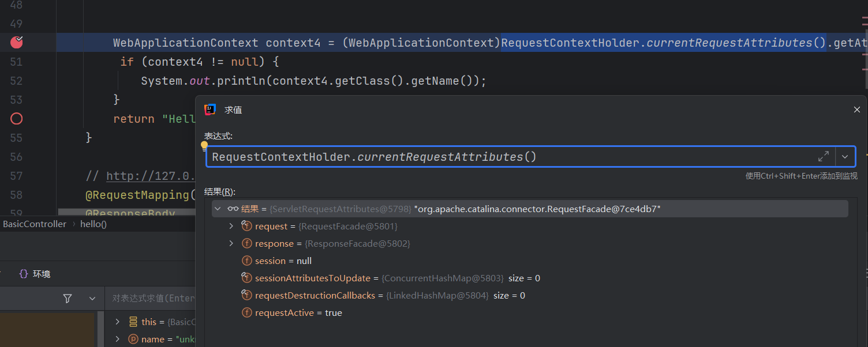Click the variables filter funnel icon

point(68,298)
